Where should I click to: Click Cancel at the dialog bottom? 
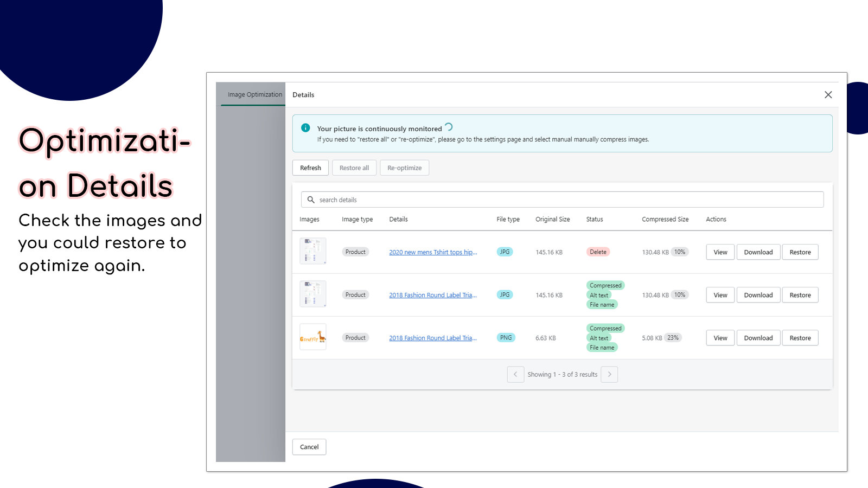tap(309, 447)
